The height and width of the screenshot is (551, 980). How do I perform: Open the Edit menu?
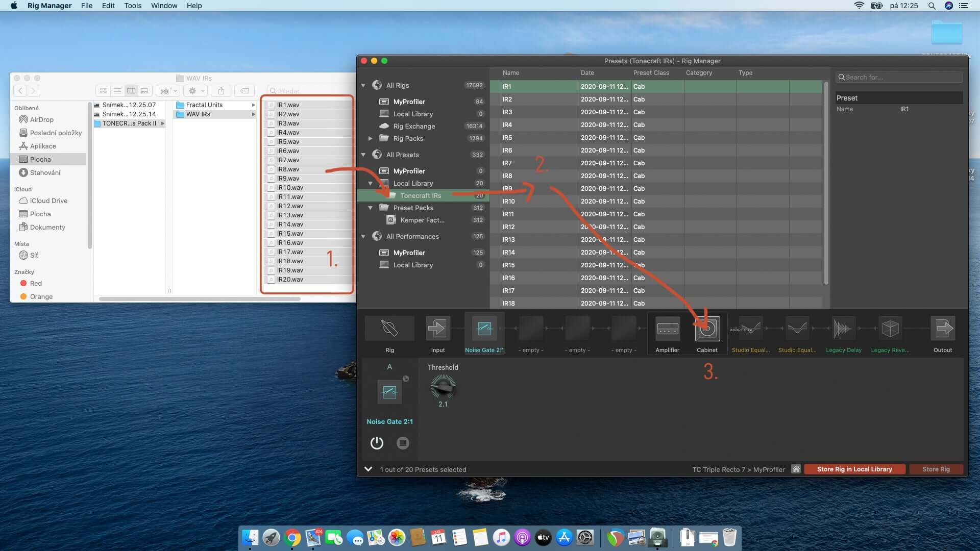pos(108,6)
